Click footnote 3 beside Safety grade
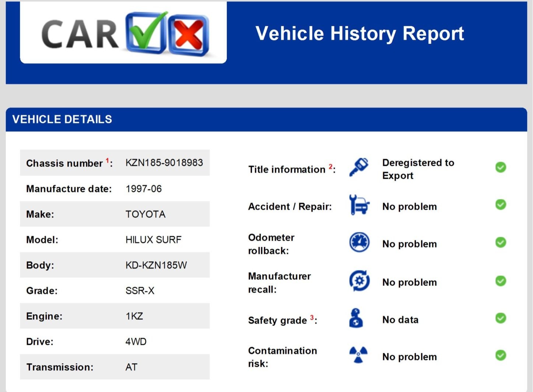The image size is (533, 392). (x=312, y=317)
